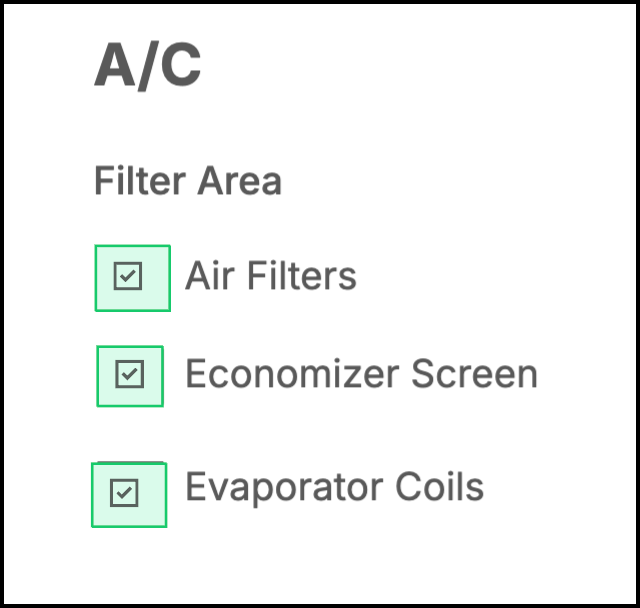The width and height of the screenshot is (640, 608).
Task: Click the checkmark icon beside Economizer Screen
Action: (129, 374)
